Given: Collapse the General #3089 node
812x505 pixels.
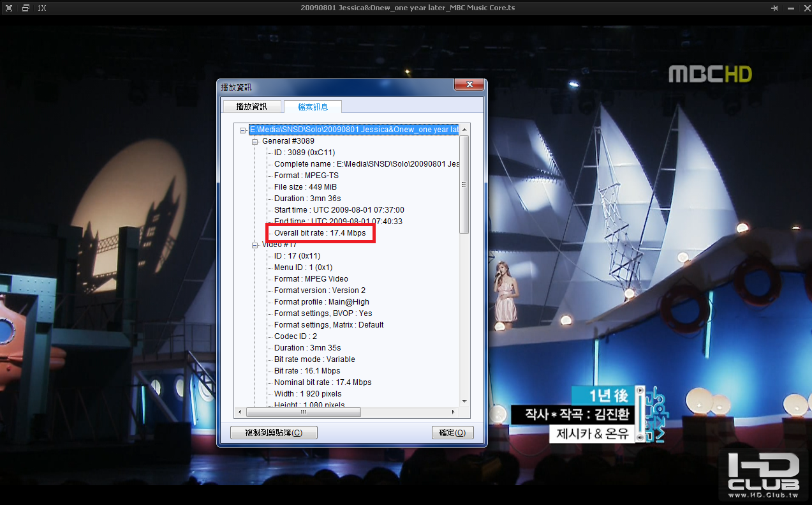Looking at the screenshot, I should pyautogui.click(x=255, y=141).
